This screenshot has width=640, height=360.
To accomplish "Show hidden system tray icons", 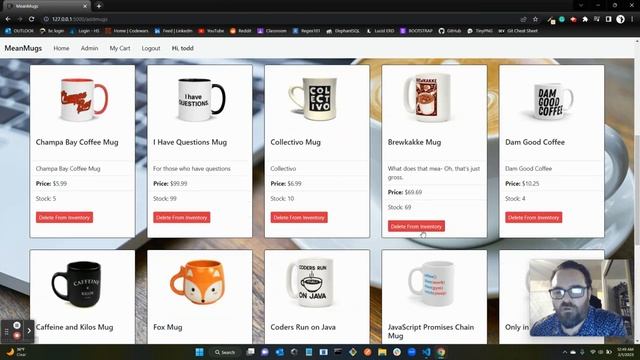I will pos(565,352).
